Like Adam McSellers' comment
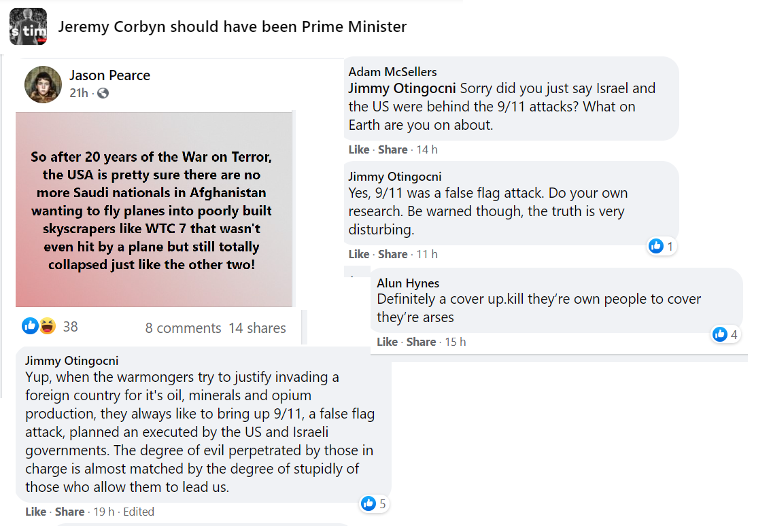The height and width of the screenshot is (532, 771). [358, 149]
